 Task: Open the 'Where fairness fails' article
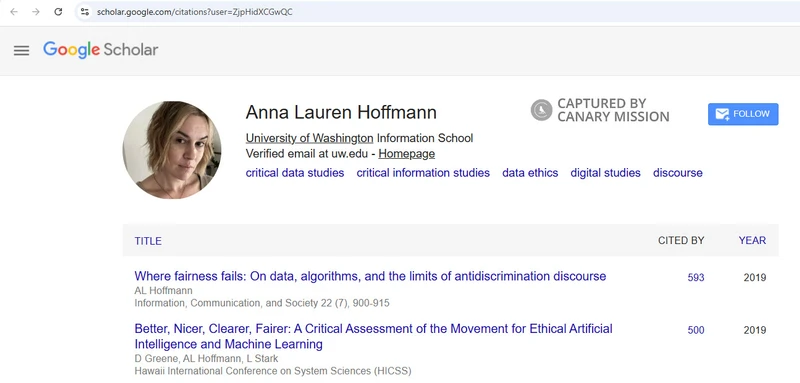[x=370, y=276]
